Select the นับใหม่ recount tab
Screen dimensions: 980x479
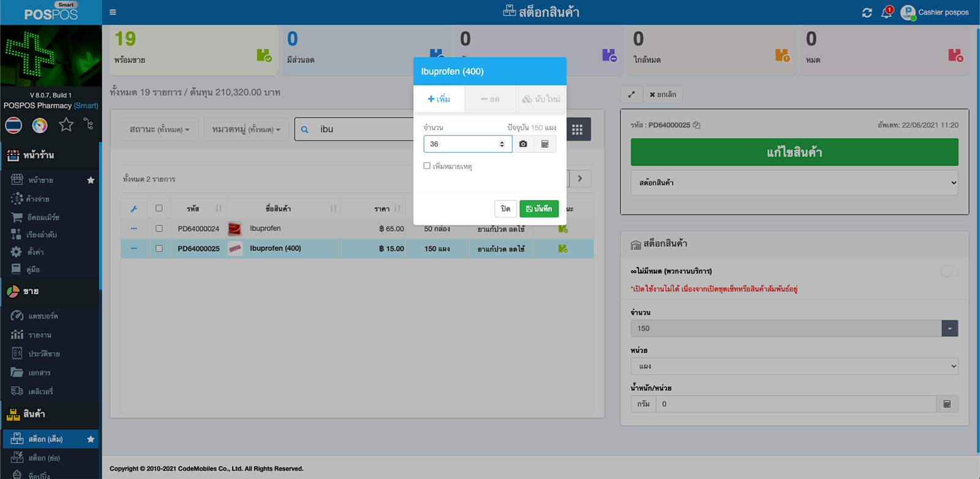541,99
